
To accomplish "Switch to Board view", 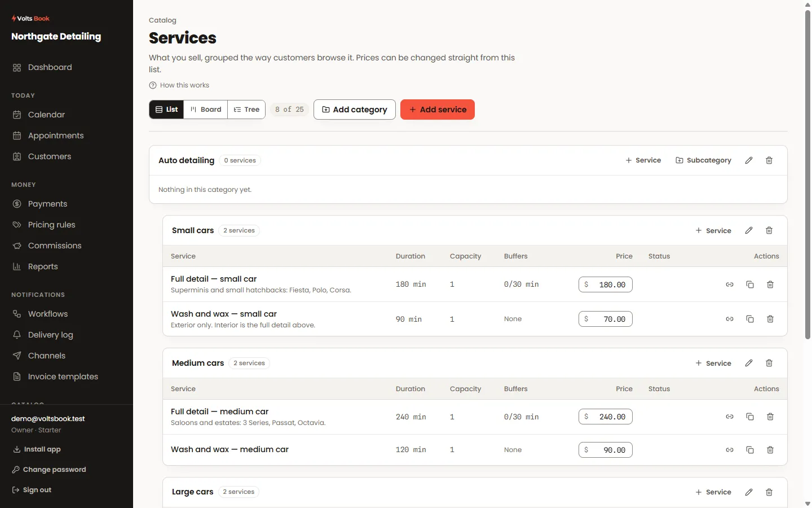I will click(x=206, y=110).
